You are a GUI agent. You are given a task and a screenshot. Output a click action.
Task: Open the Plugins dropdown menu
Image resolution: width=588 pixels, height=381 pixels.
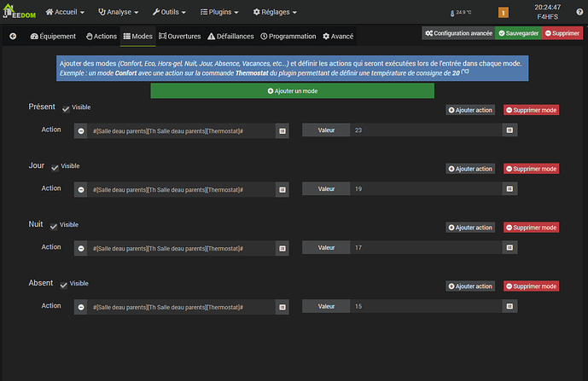pyautogui.click(x=219, y=12)
